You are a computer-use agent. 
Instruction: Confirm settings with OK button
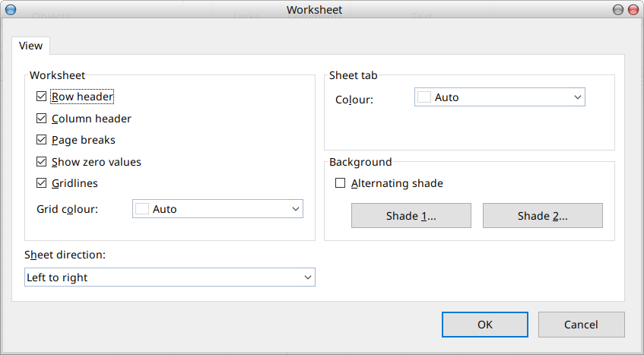pos(485,325)
